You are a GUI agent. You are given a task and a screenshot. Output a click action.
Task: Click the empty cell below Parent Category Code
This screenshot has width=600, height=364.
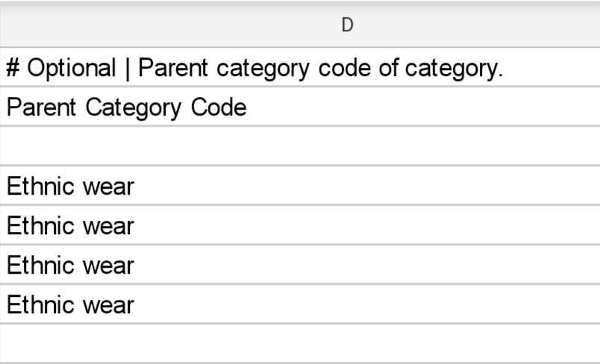point(300,146)
